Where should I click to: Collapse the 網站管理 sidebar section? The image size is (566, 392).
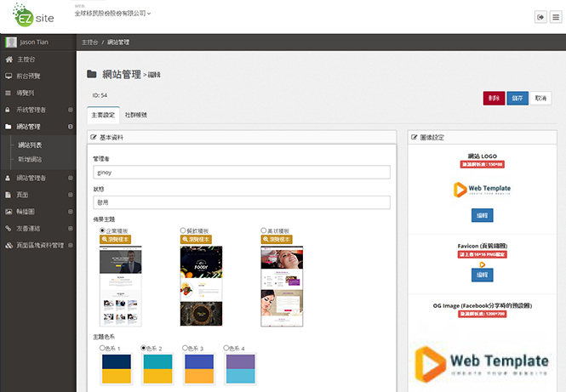coord(70,127)
